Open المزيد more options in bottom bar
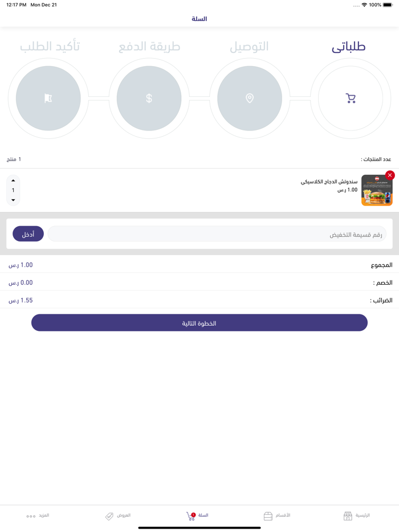The image size is (399, 532). pos(31,515)
